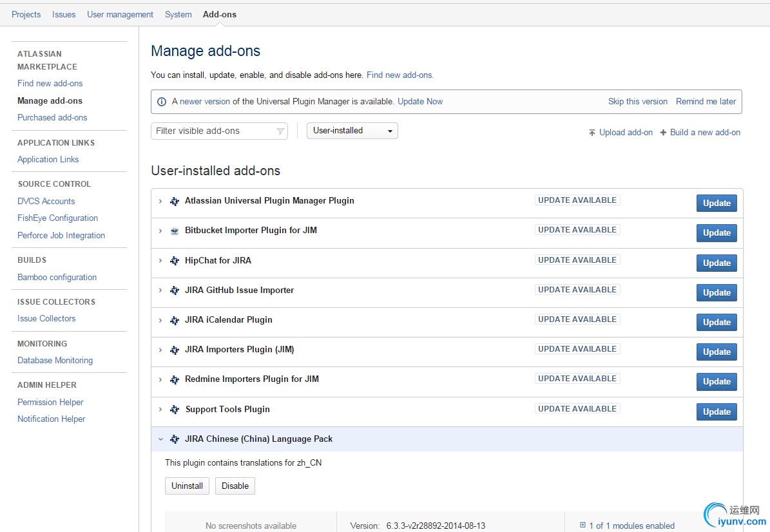The height and width of the screenshot is (532, 770).
Task: Click Find new add-ons link in description
Action: (399, 75)
